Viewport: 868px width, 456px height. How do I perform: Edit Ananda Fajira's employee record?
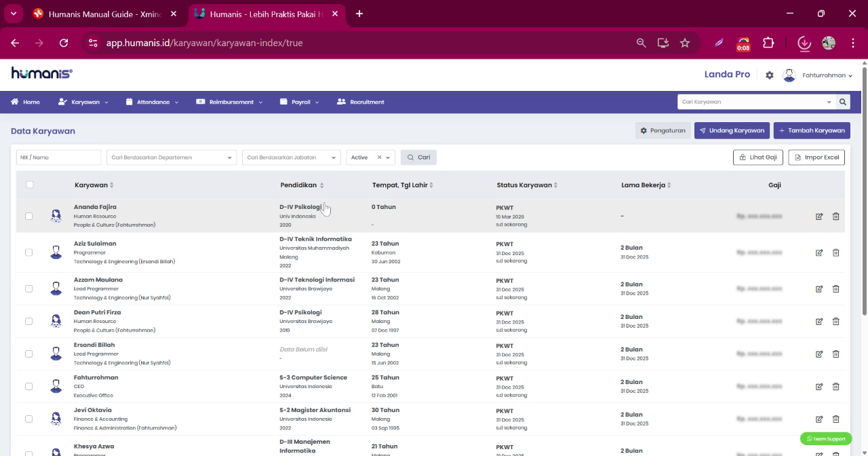819,216
